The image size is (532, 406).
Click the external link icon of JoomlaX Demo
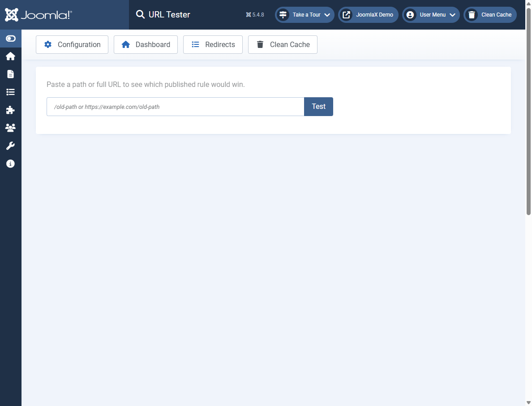346,15
